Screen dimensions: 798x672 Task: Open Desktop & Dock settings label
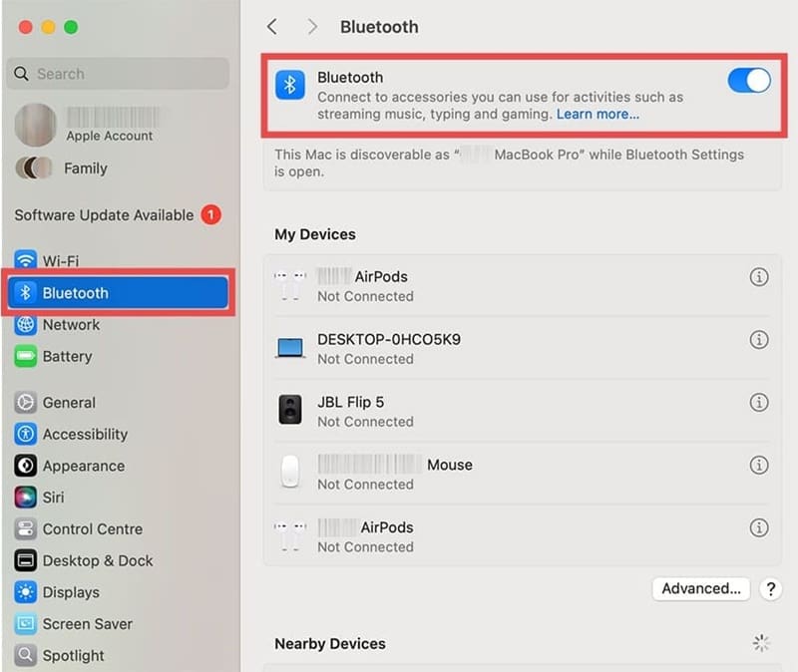tap(98, 560)
